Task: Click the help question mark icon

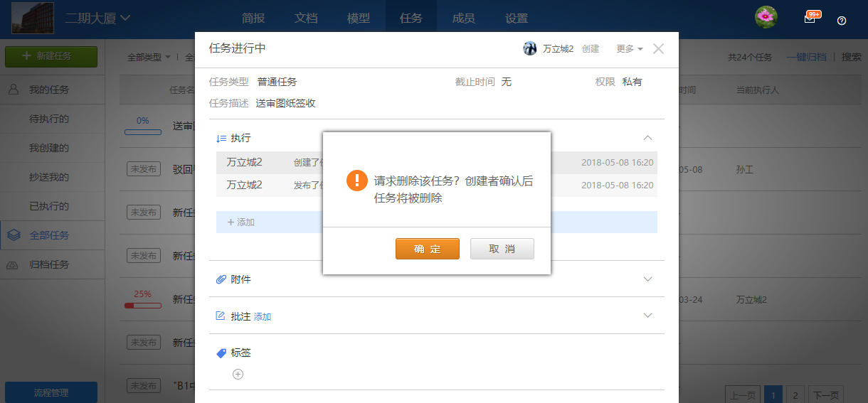Action: click(842, 21)
